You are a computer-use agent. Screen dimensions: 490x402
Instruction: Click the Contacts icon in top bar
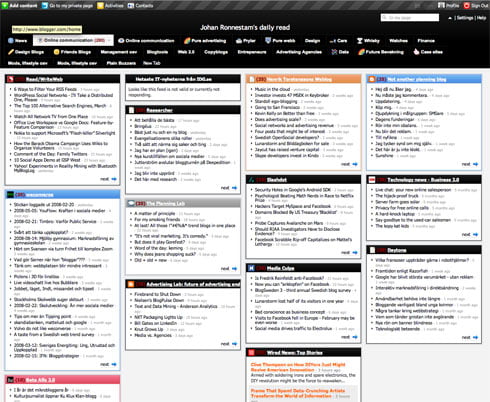131,6
